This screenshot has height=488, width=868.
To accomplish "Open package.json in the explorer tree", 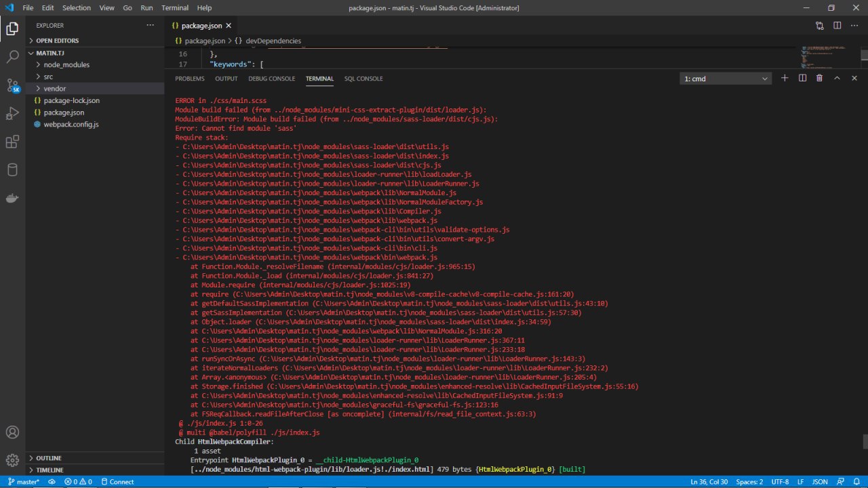I will [95, 113].
